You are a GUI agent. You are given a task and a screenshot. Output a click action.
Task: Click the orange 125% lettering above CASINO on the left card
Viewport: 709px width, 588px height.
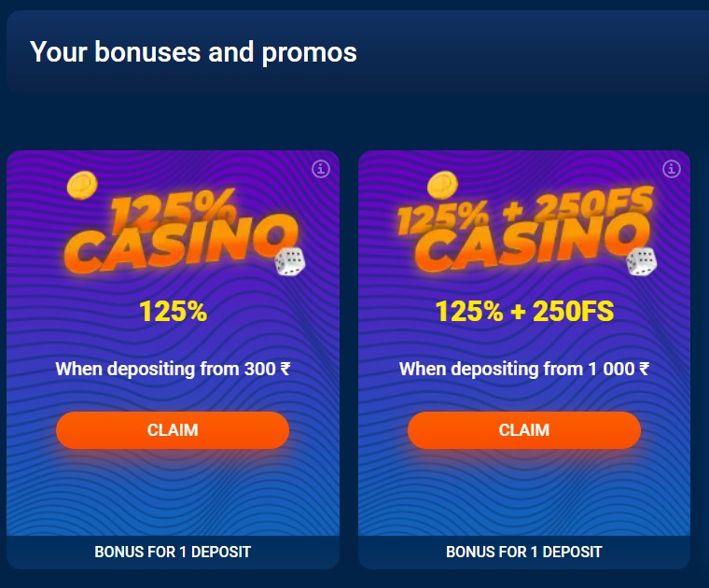[174, 209]
